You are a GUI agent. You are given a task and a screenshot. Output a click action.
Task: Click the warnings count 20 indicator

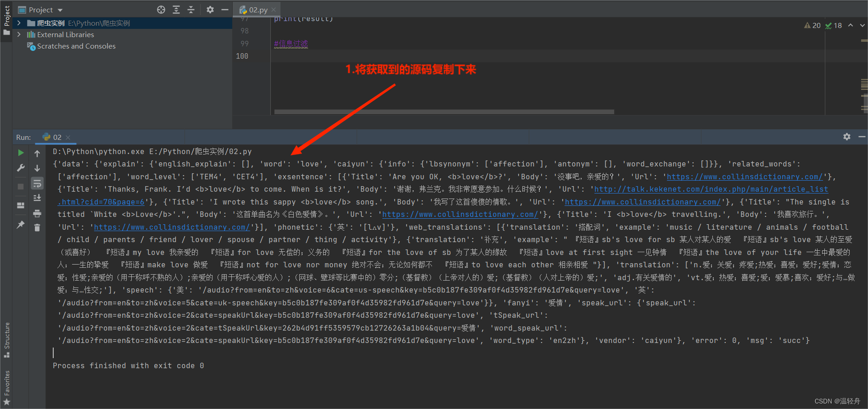click(812, 26)
